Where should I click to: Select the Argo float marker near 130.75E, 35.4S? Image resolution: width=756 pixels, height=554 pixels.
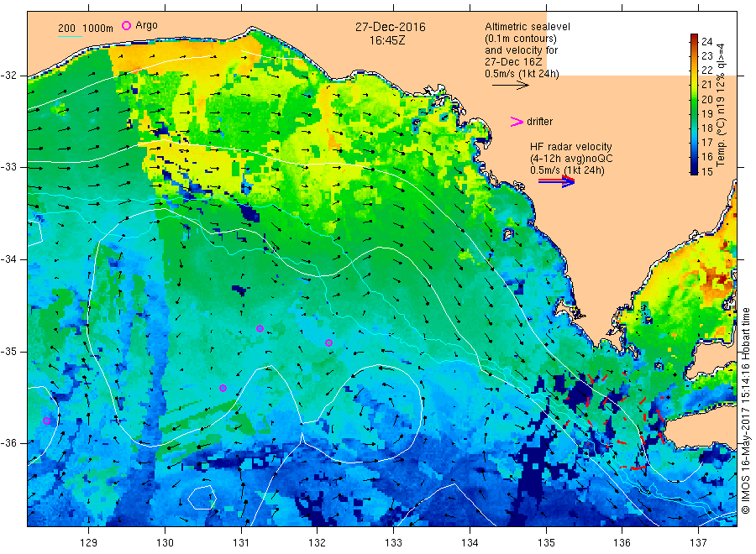(223, 389)
